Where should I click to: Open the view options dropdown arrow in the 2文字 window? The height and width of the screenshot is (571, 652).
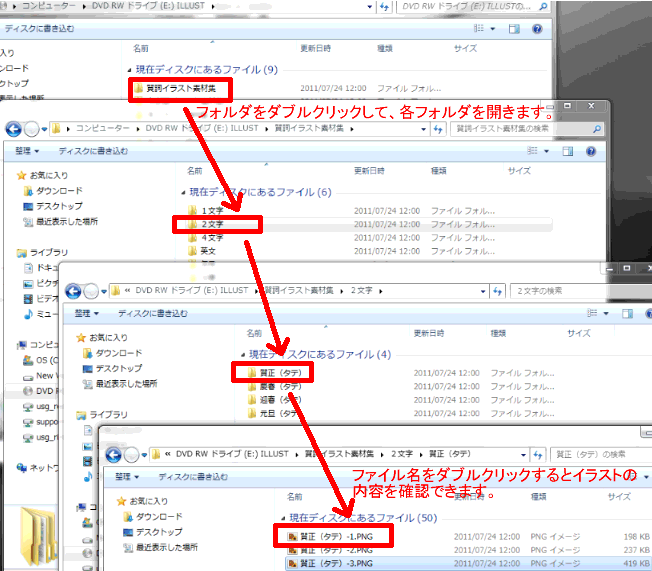606,314
